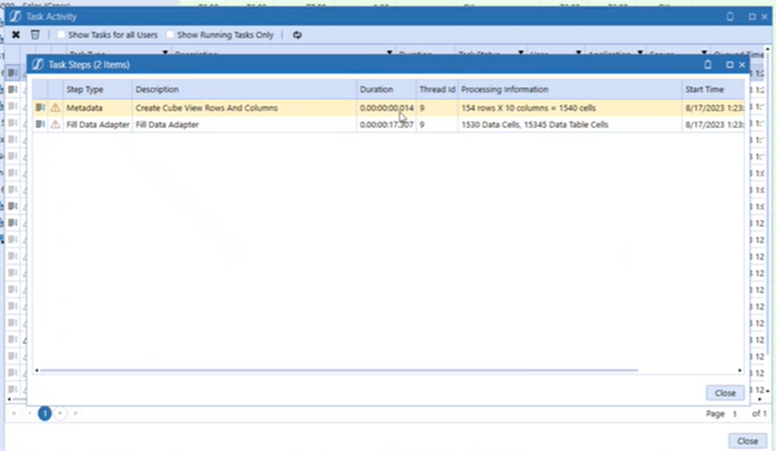This screenshot has height=451, width=776.
Task: Click the step icon beside Metadata row
Action: [x=40, y=108]
